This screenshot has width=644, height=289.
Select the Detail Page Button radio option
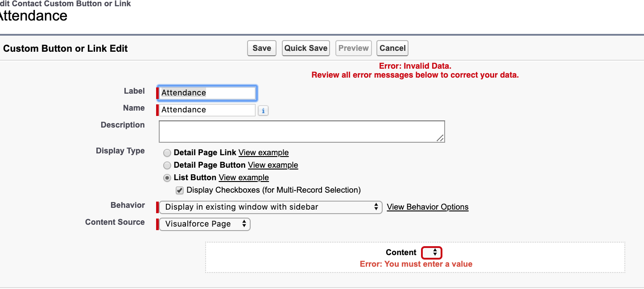coord(167,165)
